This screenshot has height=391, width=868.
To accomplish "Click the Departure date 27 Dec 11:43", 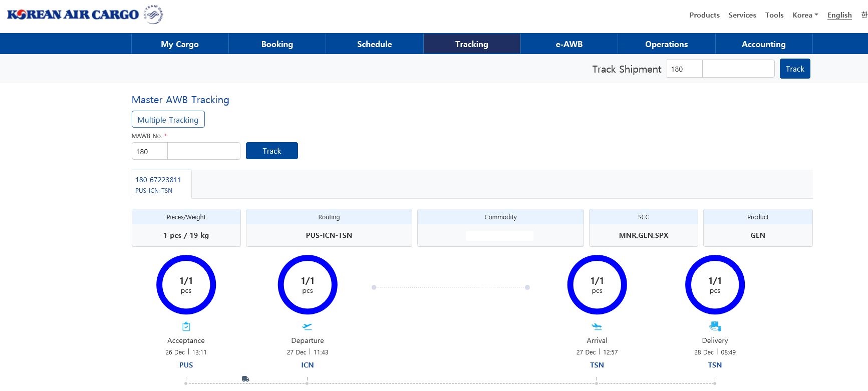I will click(308, 352).
